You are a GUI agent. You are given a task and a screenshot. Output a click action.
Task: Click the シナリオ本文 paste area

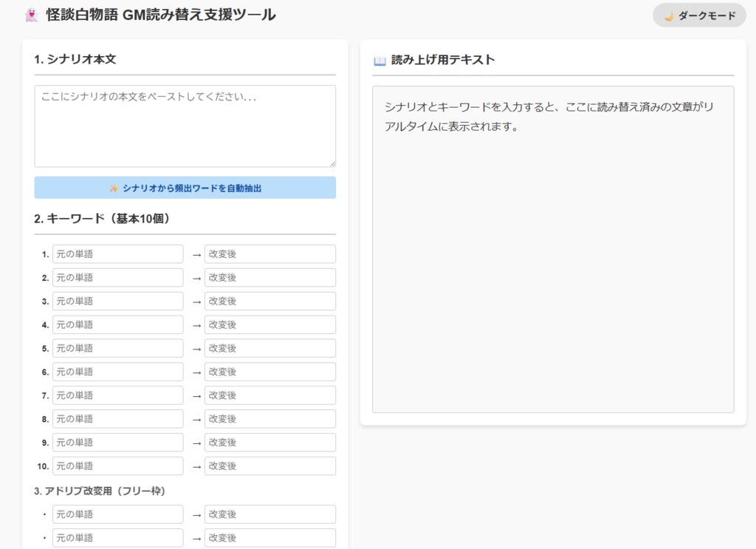tap(185, 126)
